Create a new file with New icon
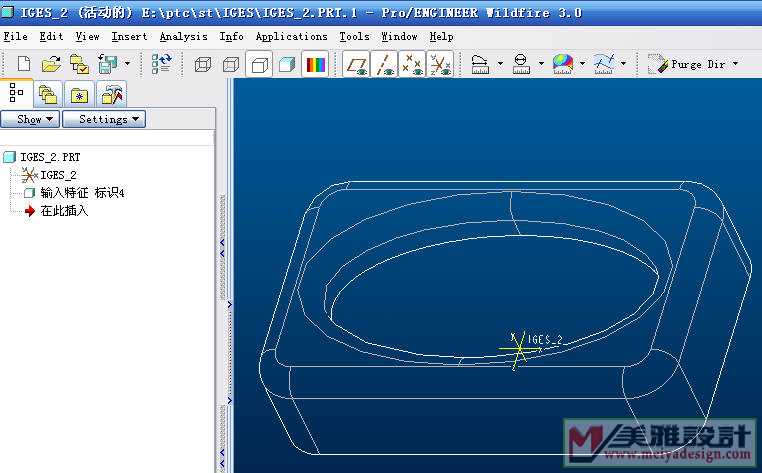762x473 pixels. click(23, 64)
